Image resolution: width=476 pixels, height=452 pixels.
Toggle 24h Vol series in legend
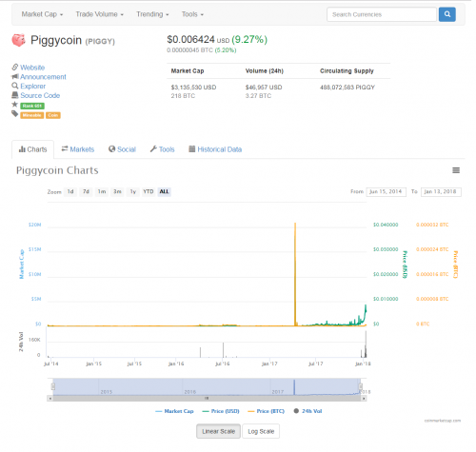pyautogui.click(x=307, y=411)
